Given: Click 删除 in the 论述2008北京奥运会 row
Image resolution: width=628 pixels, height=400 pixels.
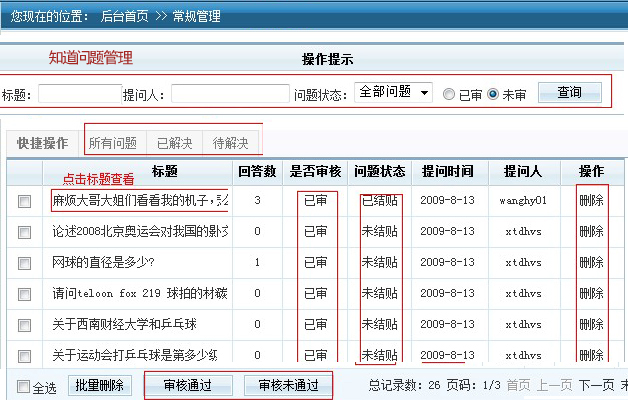Looking at the screenshot, I should 592,231.
